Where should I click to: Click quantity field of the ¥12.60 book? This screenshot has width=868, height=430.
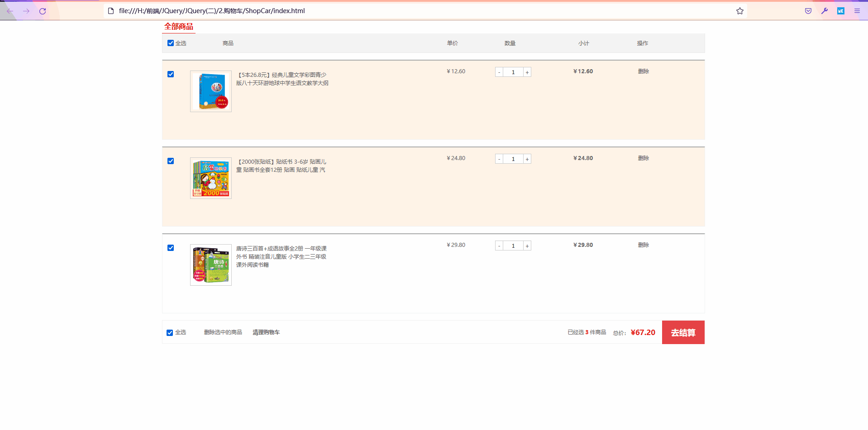[513, 72]
